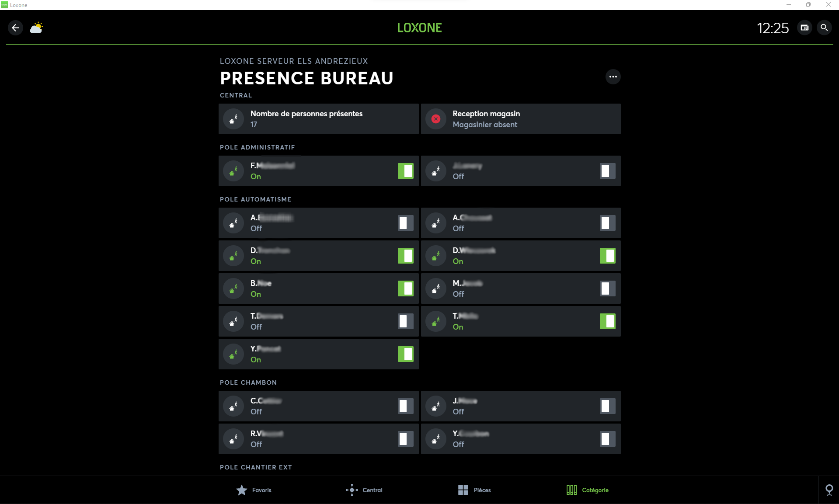The width and height of the screenshot is (839, 504).
Task: Open the three-dots more options menu
Action: [613, 77]
